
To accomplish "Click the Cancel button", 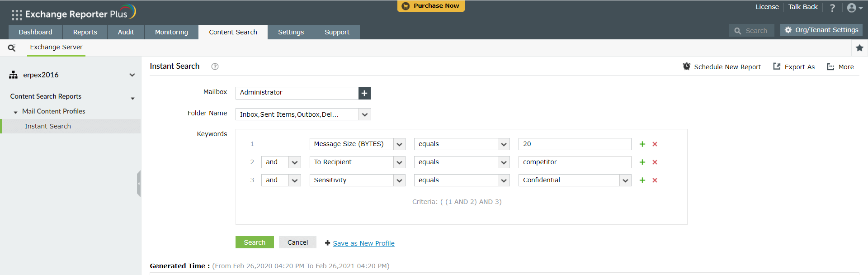I will pyautogui.click(x=297, y=242).
